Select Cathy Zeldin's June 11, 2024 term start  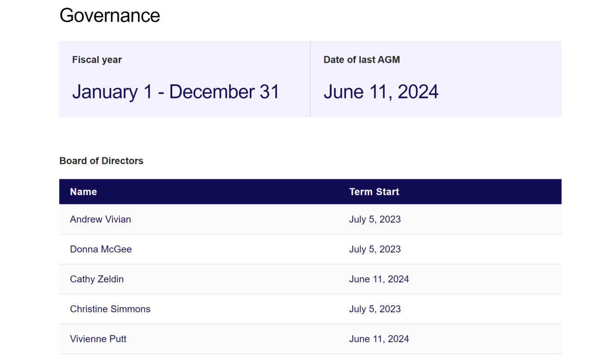click(x=379, y=279)
